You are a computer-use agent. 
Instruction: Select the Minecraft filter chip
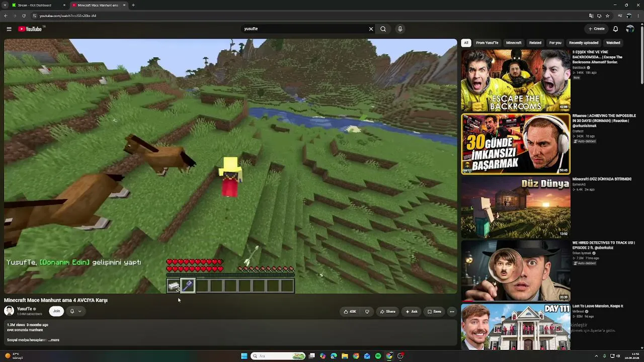point(514,43)
